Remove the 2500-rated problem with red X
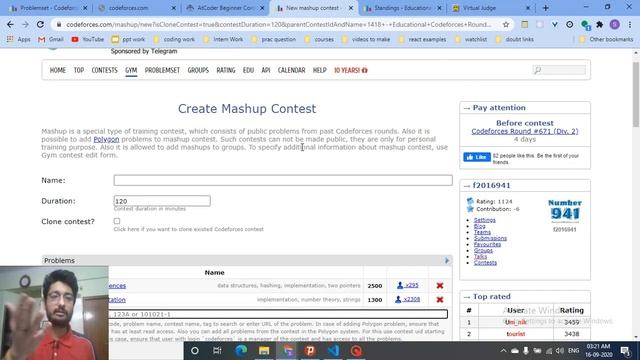The image size is (640, 360). (x=440, y=286)
